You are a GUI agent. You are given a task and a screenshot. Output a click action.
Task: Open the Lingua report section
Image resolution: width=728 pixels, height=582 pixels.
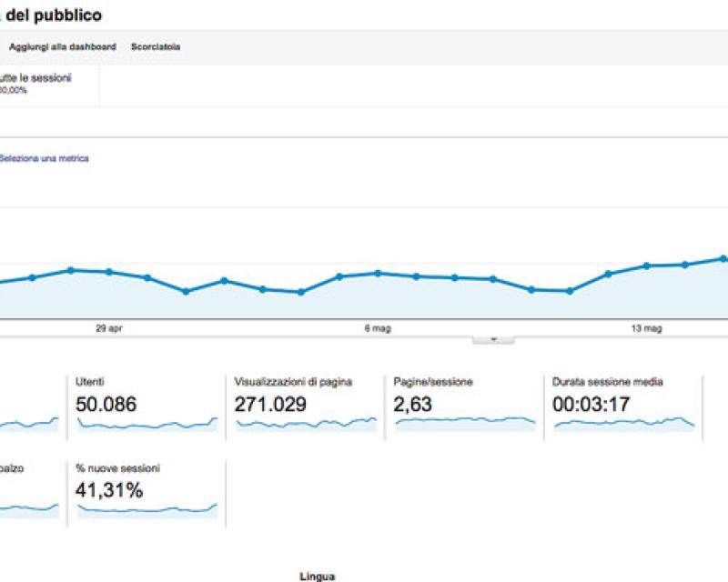pyautogui.click(x=317, y=575)
